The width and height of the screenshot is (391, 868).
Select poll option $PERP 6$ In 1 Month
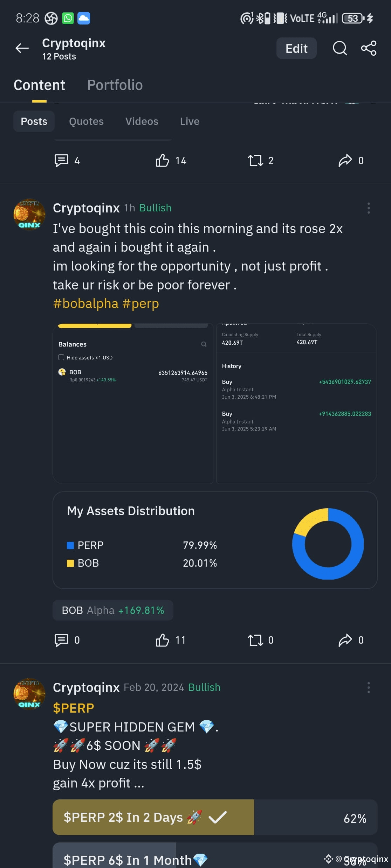pyautogui.click(x=215, y=855)
